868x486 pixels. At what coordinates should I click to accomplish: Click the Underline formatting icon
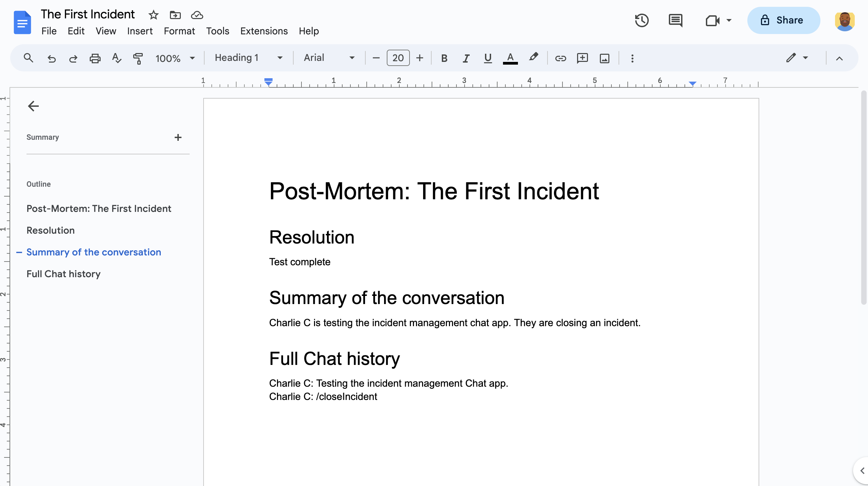point(487,58)
